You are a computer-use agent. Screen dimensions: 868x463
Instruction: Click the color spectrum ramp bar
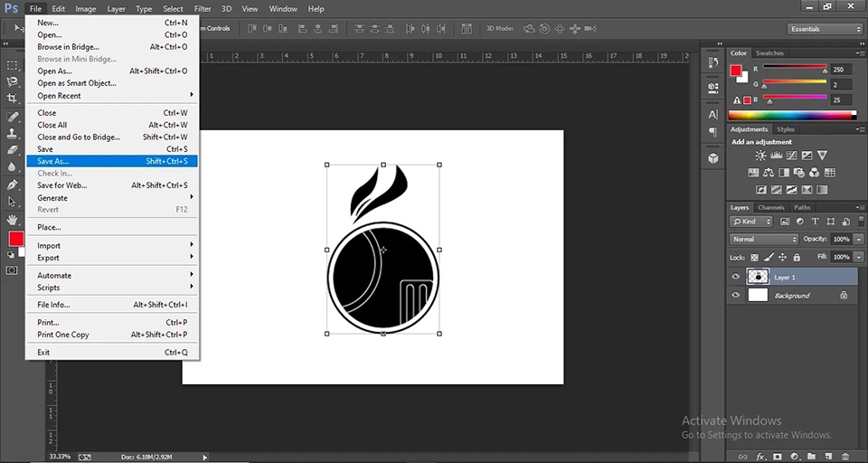tap(792, 115)
